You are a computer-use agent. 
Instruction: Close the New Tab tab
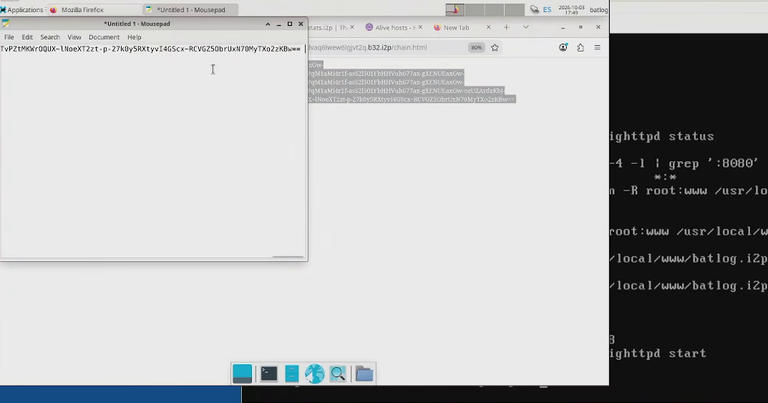pyautogui.click(x=488, y=27)
